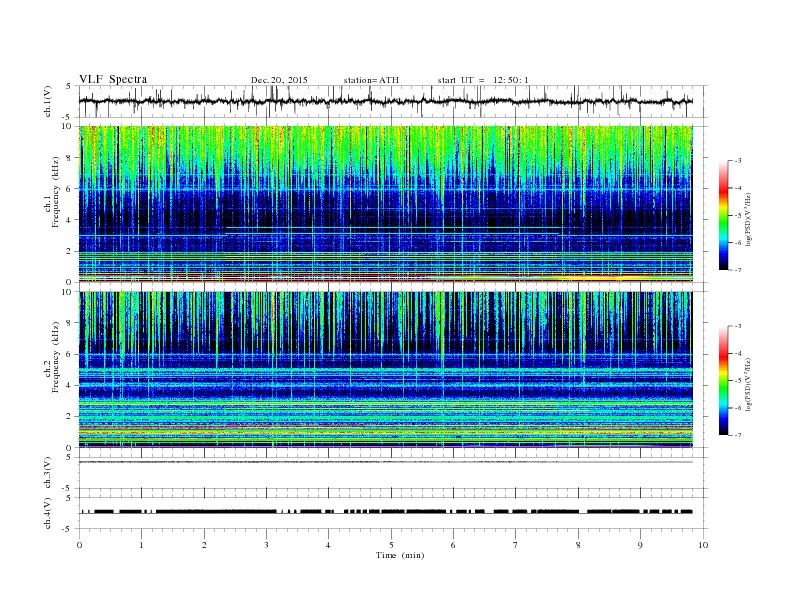The image size is (792, 612).
Task: Click the "-3" tick on ch.1 colorbar
Action: (738, 161)
